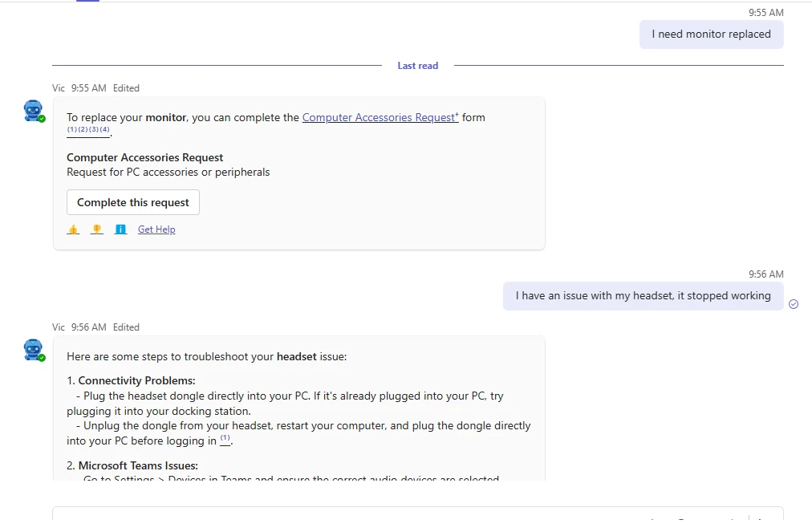Click the Complete this request button
The image size is (812, 532).
pyautogui.click(x=133, y=202)
